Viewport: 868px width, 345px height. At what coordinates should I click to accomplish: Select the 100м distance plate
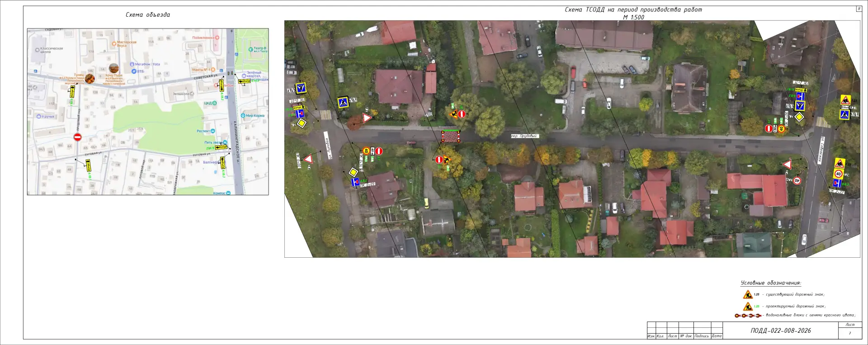775,129
